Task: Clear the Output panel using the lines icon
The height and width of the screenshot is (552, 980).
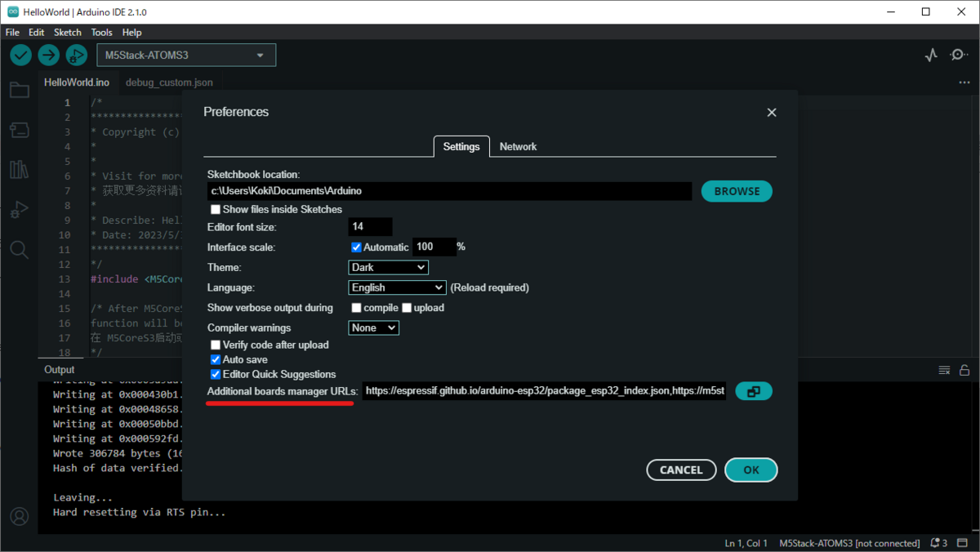Action: pos(944,370)
